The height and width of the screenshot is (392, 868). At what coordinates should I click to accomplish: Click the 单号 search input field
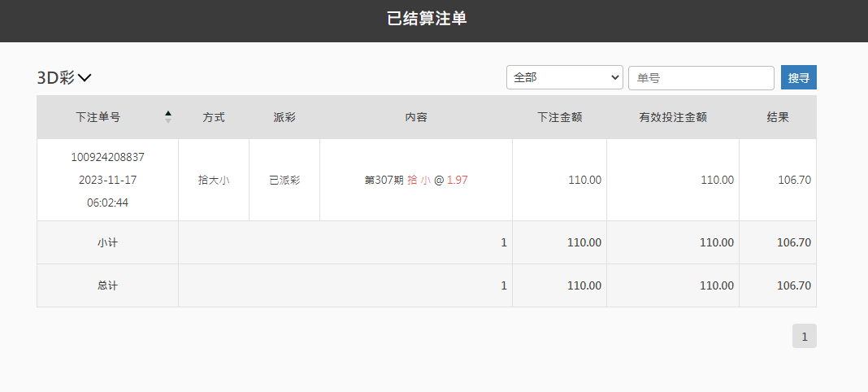701,78
